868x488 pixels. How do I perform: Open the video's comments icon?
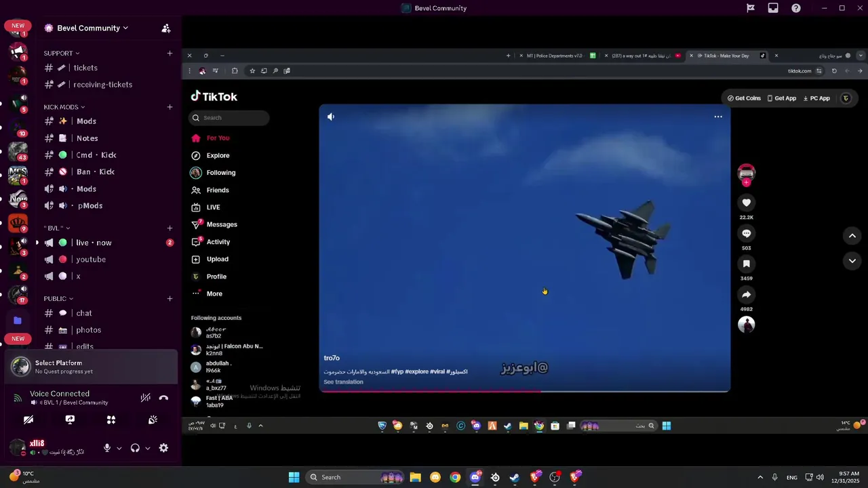coord(747,233)
